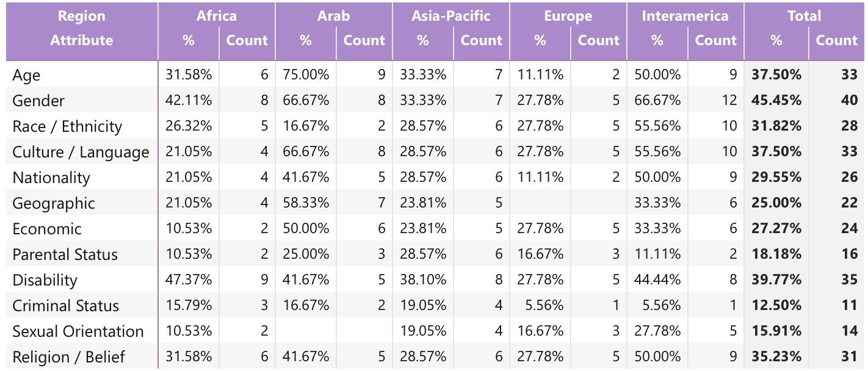The width and height of the screenshot is (868, 371).
Task: Sort by the Count header under Total
Action: coord(836,40)
